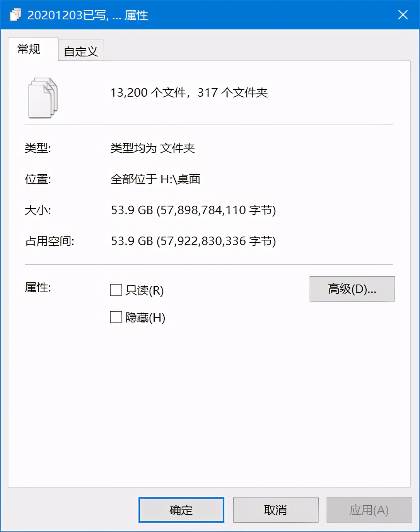The height and width of the screenshot is (532, 420).
Task: Switch to the 自定义 tab
Action: pyautogui.click(x=81, y=51)
